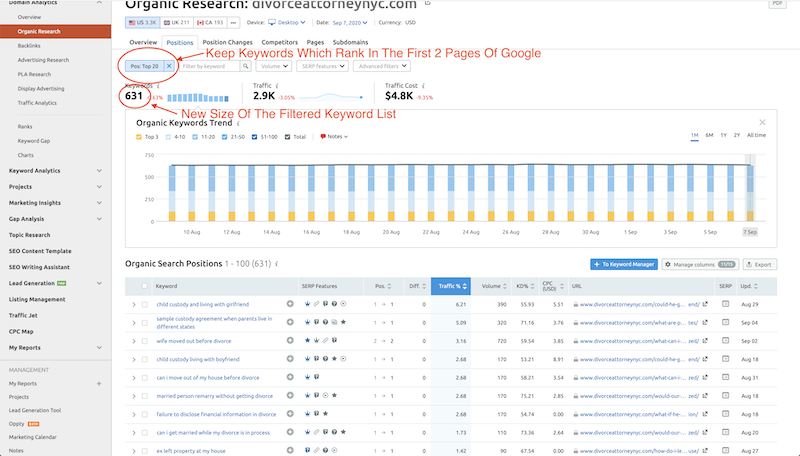
Task: Open the SERP Features filter dropdown
Action: click(323, 66)
